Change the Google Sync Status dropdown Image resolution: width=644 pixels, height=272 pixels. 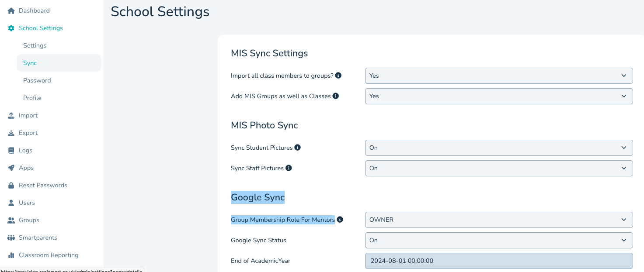click(498, 240)
